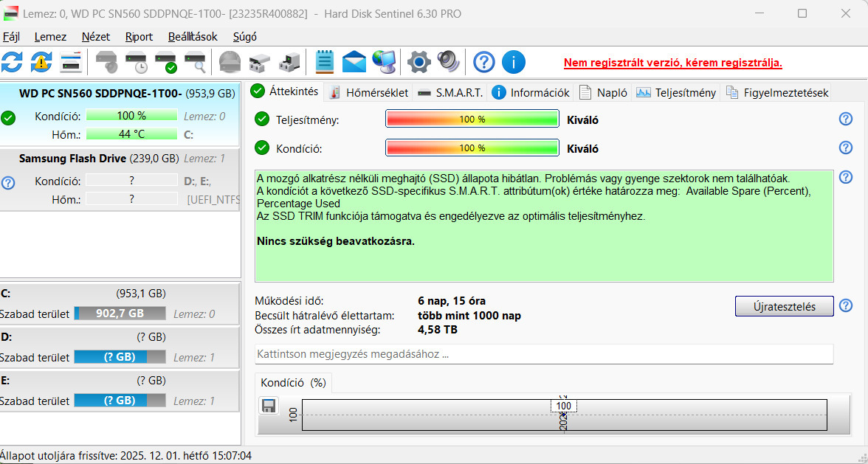The height and width of the screenshot is (464, 868).
Task: Click the "több mint 1000 nap" value
Action: pyautogui.click(x=469, y=316)
